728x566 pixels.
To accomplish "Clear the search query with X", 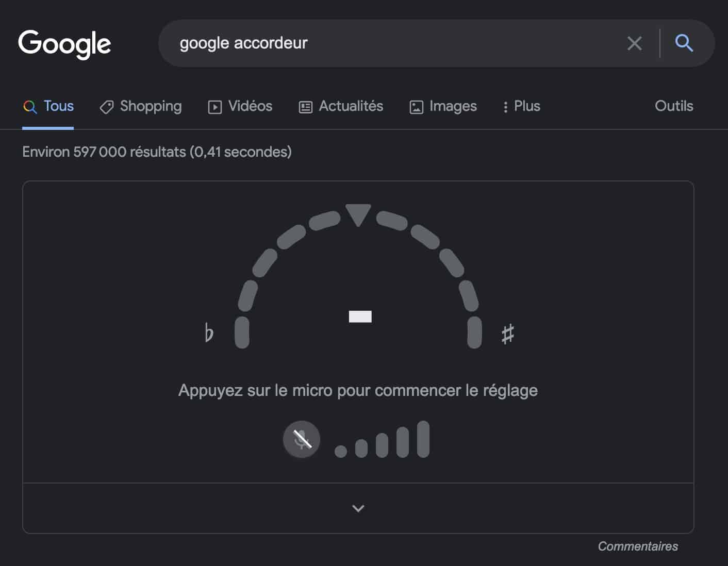I will coord(634,43).
